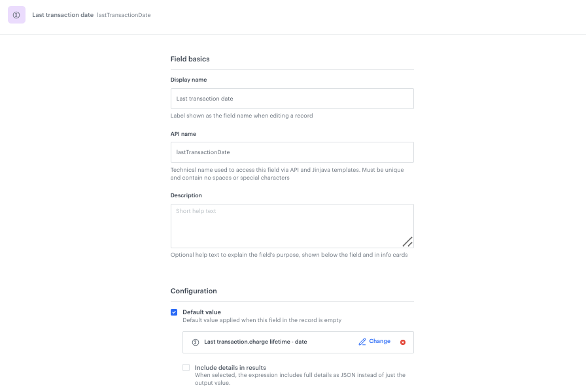Click the Configuration section heading
The image size is (586, 392).
[194, 291]
